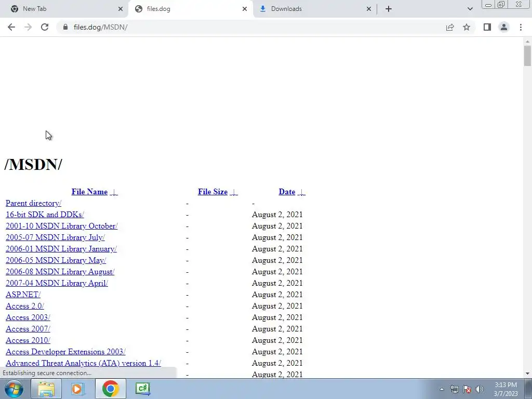Click the date for 16-bit SDK row
Screen dimensions: 532x399
coord(277,215)
